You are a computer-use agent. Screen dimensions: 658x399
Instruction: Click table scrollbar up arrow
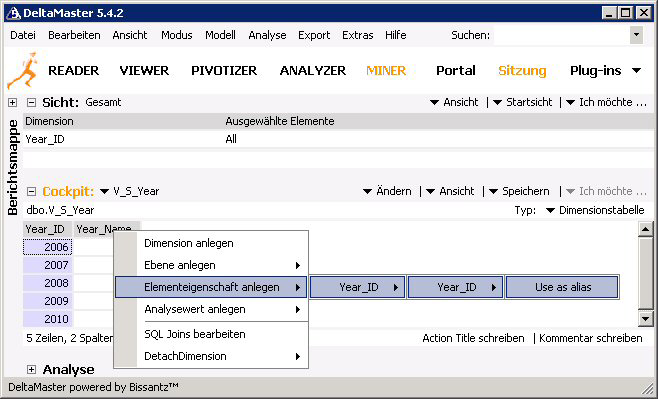pyautogui.click(x=645, y=229)
